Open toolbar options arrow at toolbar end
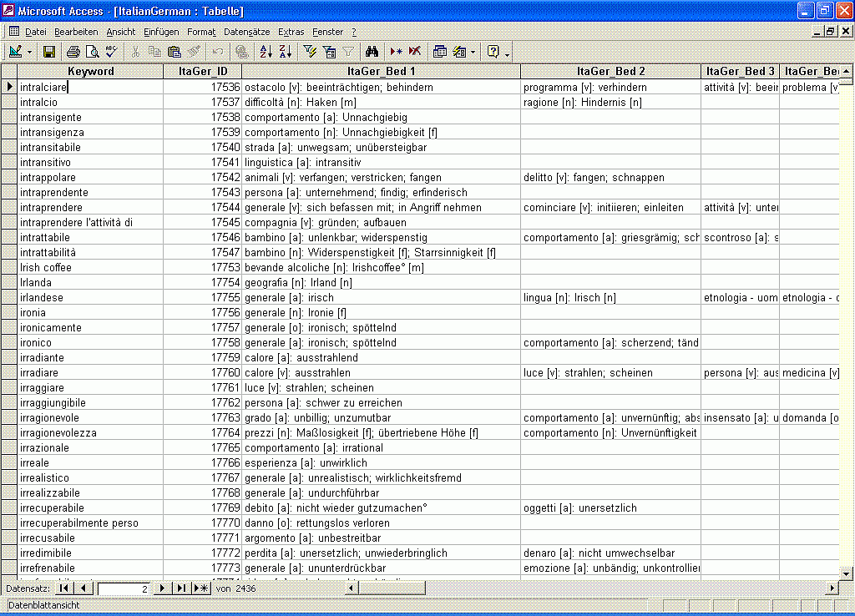 [x=507, y=53]
